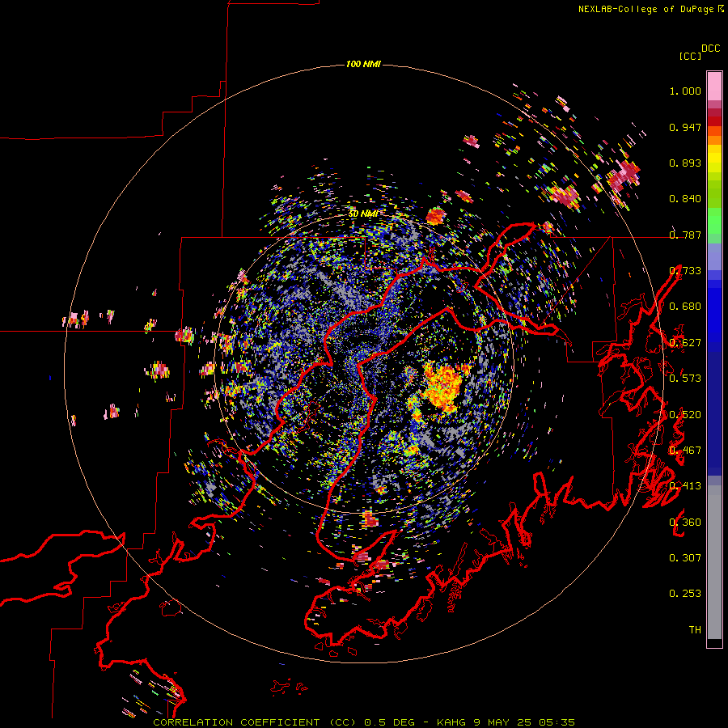Click the TH label on the scale
The height and width of the screenshot is (728, 728).
pos(695,630)
